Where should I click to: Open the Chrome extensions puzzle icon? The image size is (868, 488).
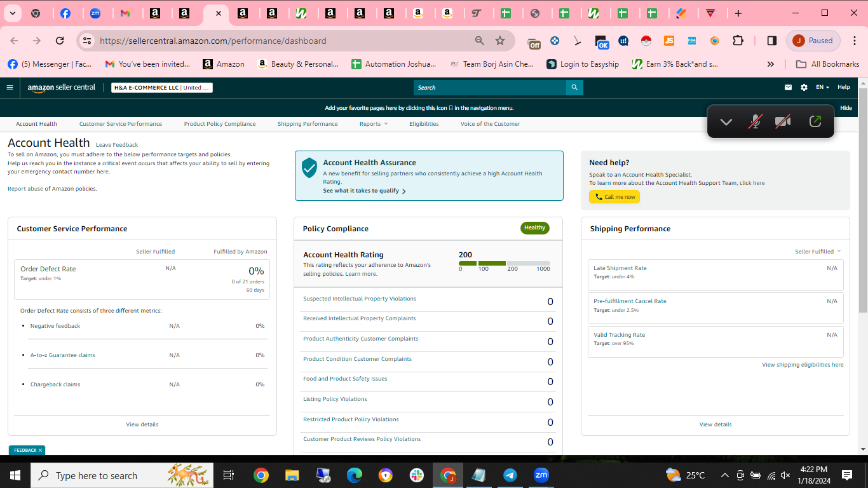(738, 41)
